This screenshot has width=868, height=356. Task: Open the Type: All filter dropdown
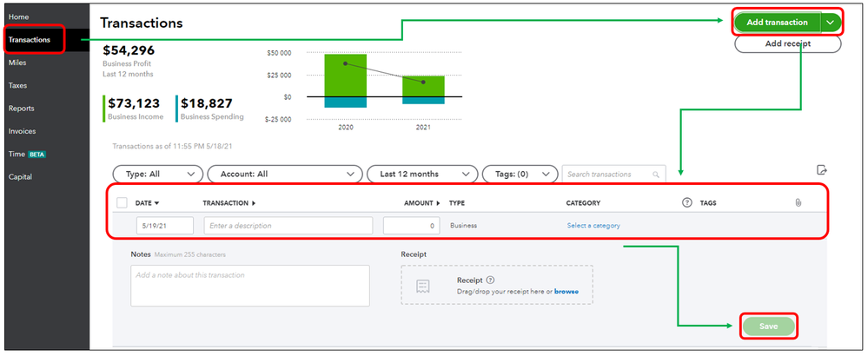[x=158, y=174]
